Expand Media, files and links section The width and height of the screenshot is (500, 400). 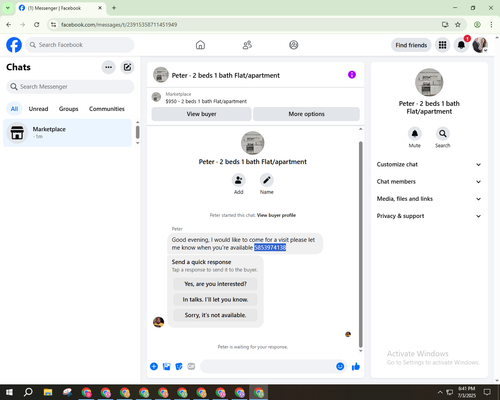pyautogui.click(x=429, y=199)
